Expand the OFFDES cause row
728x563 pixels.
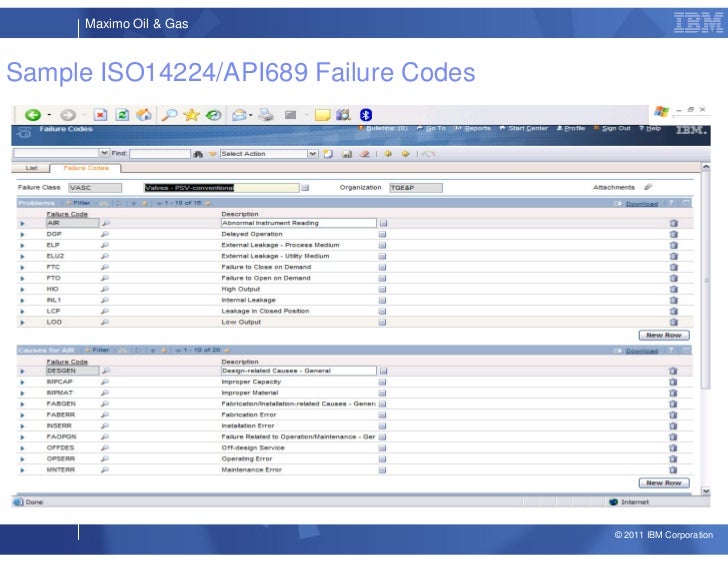pos(22,448)
